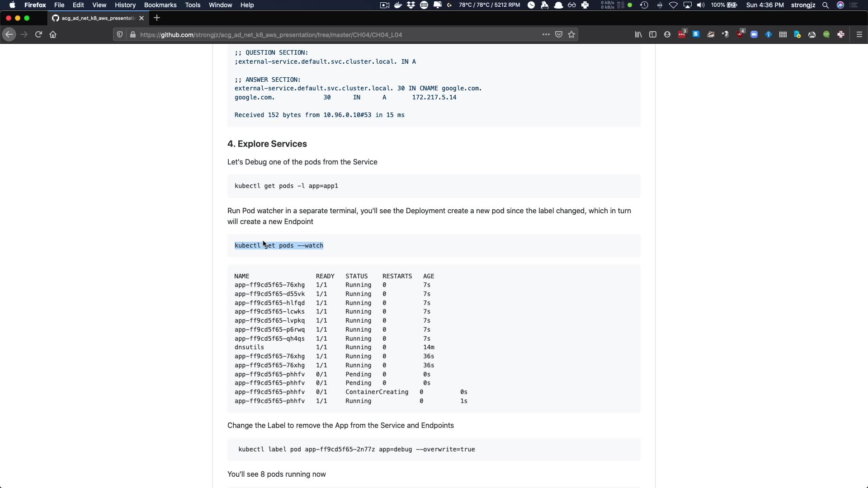
Task: Open Firefox hamburger application menu
Action: [x=859, y=34]
